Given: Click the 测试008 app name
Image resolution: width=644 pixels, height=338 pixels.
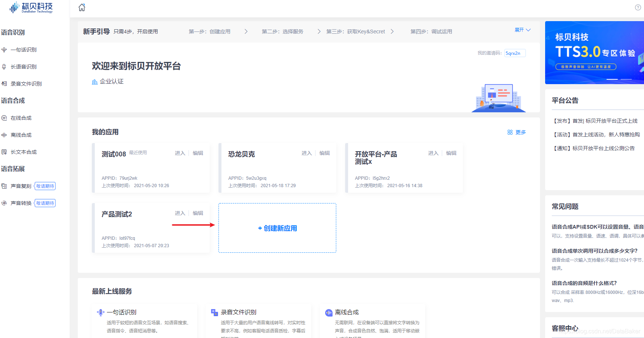Looking at the screenshot, I should pyautogui.click(x=114, y=154).
